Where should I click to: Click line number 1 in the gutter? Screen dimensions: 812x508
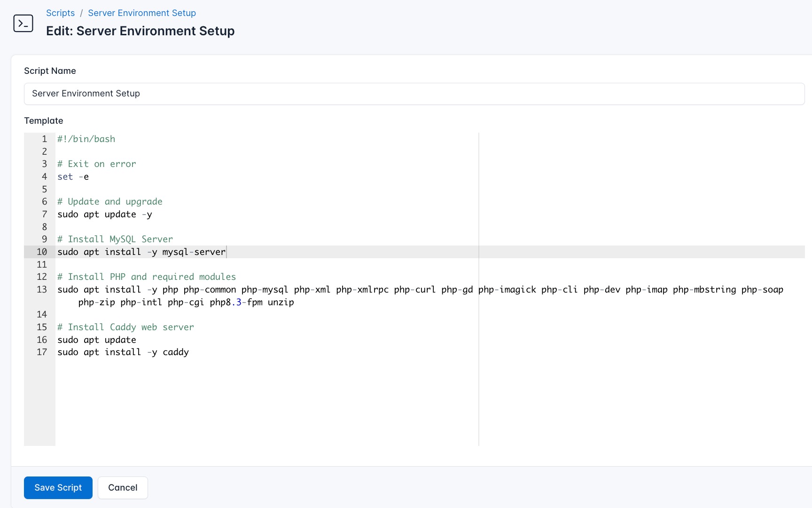pos(45,139)
